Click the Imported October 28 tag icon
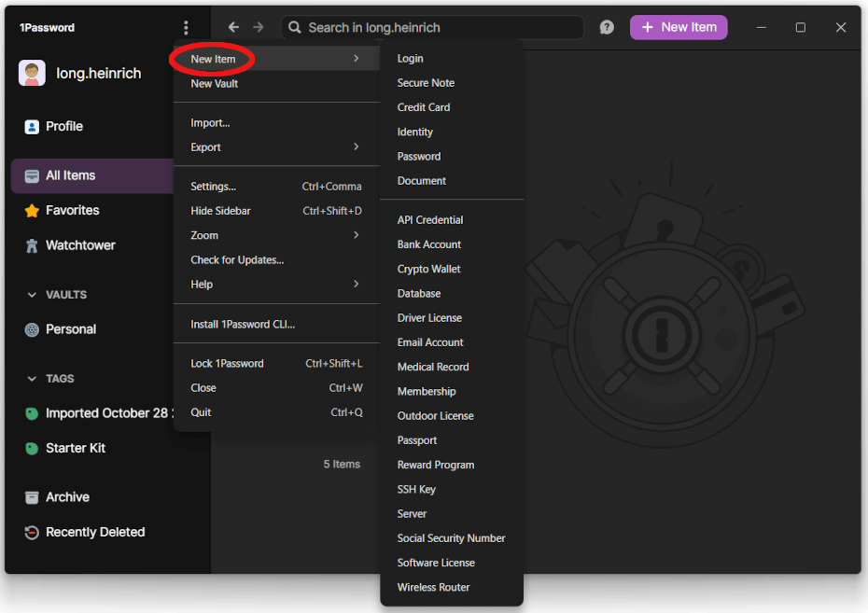Viewport: 868px width, 613px height. 32,413
